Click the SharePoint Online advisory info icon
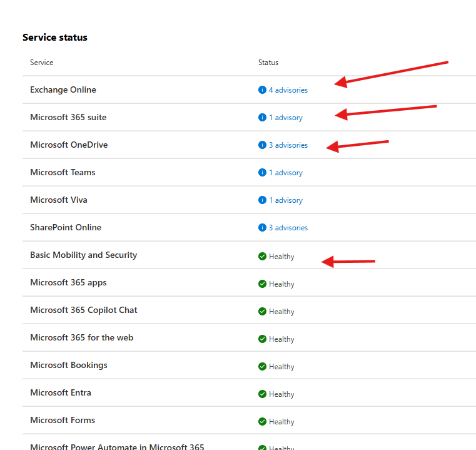 262,228
